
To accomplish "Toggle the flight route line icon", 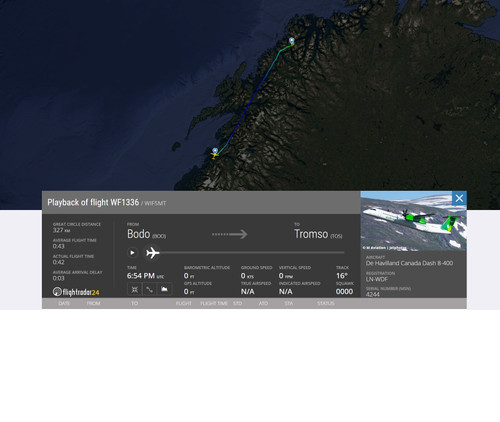I will point(149,289).
